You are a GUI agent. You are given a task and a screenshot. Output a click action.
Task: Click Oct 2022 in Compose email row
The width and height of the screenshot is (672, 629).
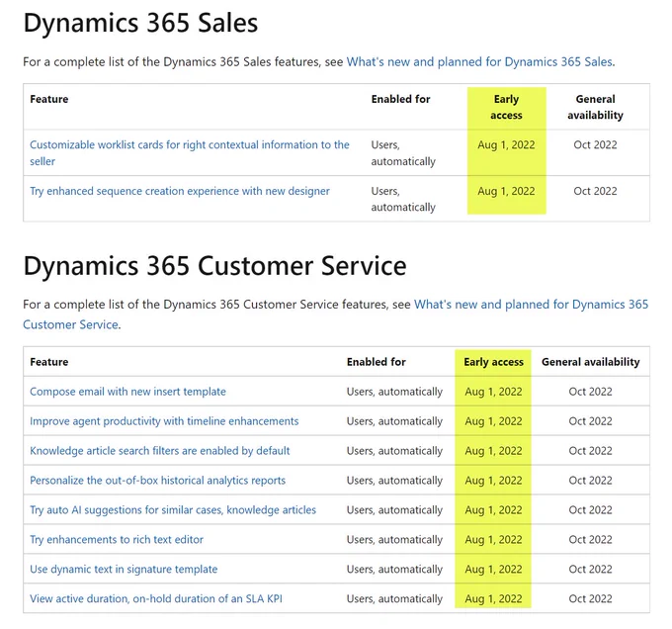[591, 392]
